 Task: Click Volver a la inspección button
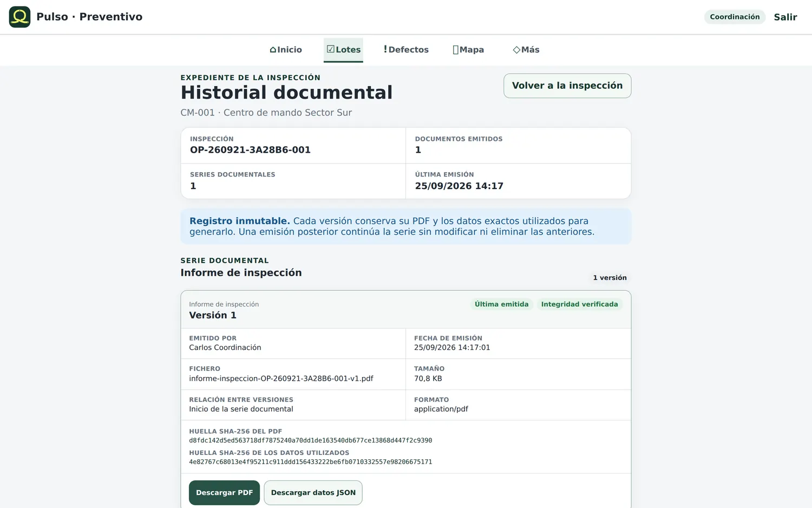567,86
